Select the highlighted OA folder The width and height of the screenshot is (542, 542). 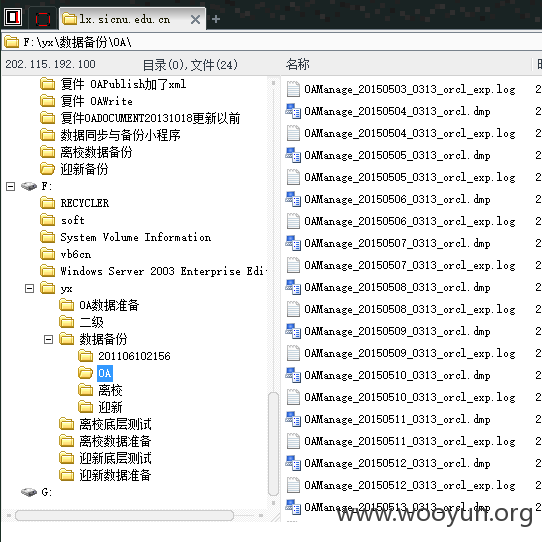pos(105,373)
